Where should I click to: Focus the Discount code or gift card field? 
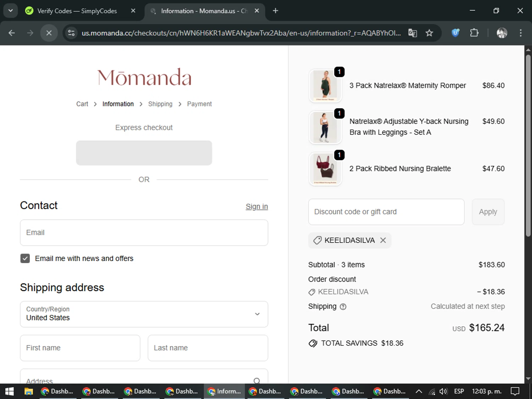386,212
